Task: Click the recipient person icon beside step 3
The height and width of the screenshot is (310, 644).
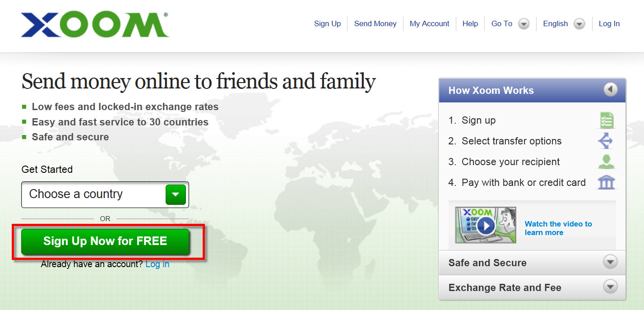Action: tap(606, 161)
